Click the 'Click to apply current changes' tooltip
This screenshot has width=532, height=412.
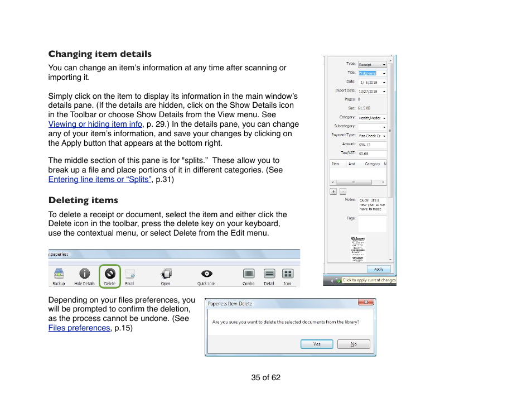369,280
